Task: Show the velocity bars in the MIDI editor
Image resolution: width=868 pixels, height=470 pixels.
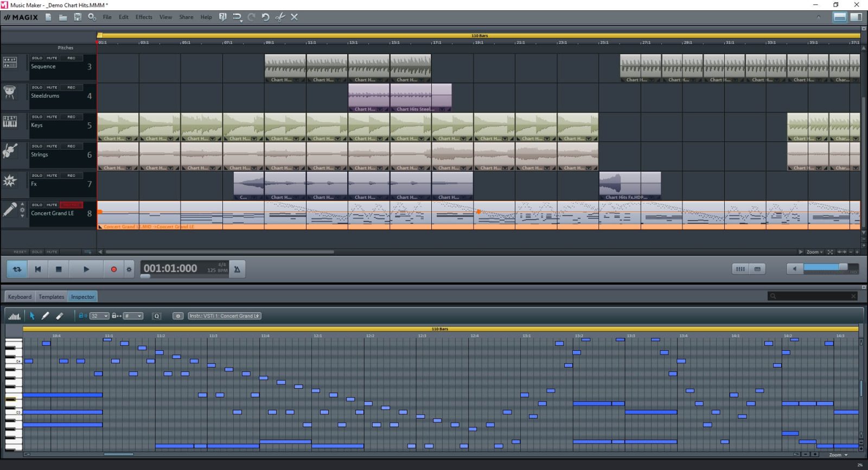Action: tap(14, 316)
